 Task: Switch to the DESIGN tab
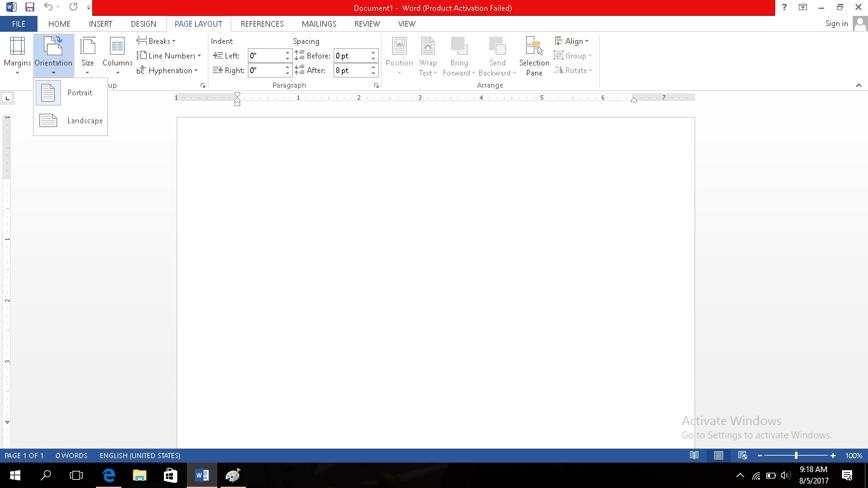[x=144, y=24]
